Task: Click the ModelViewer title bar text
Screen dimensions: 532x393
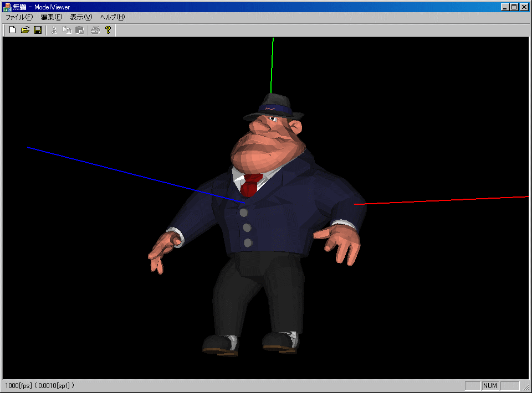Action: tap(42, 7)
